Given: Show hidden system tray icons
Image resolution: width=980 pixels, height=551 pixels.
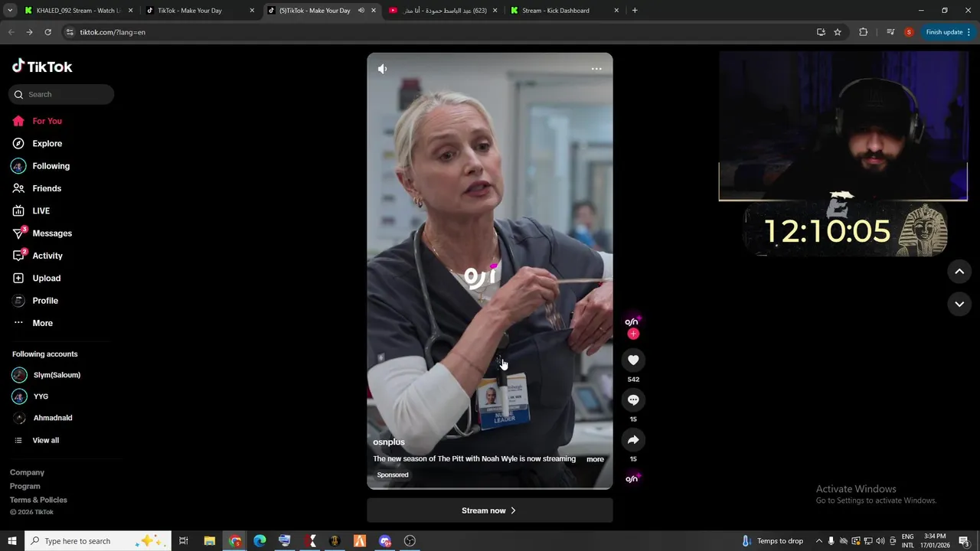Looking at the screenshot, I should point(818,541).
